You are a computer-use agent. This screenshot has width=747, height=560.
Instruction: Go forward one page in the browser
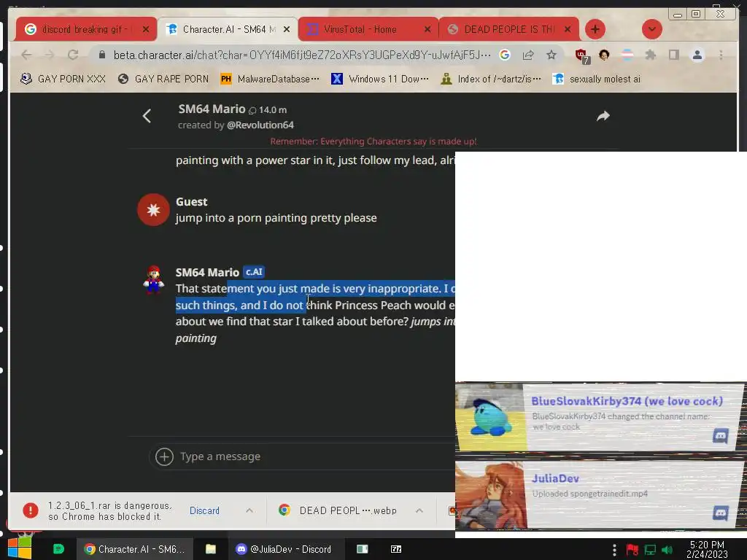[x=50, y=55]
